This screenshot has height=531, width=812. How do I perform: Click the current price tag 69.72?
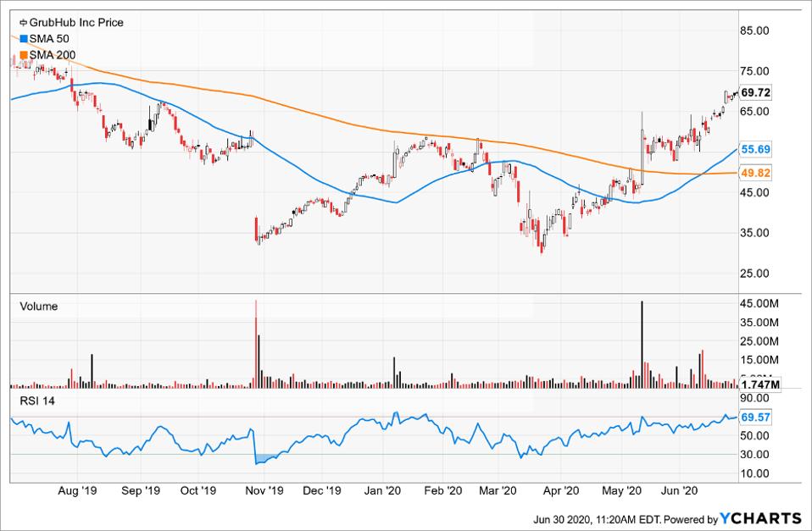755,92
